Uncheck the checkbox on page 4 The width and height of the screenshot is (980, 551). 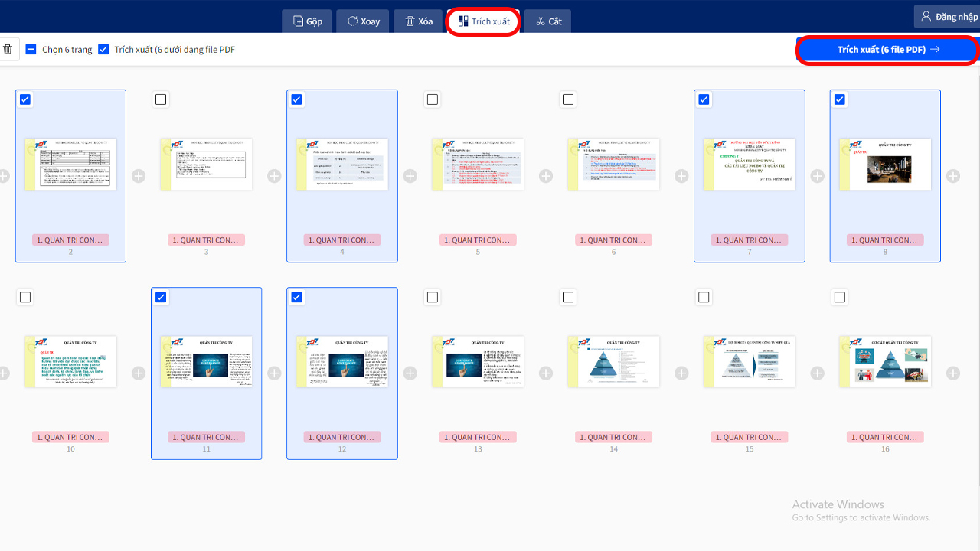(x=296, y=99)
